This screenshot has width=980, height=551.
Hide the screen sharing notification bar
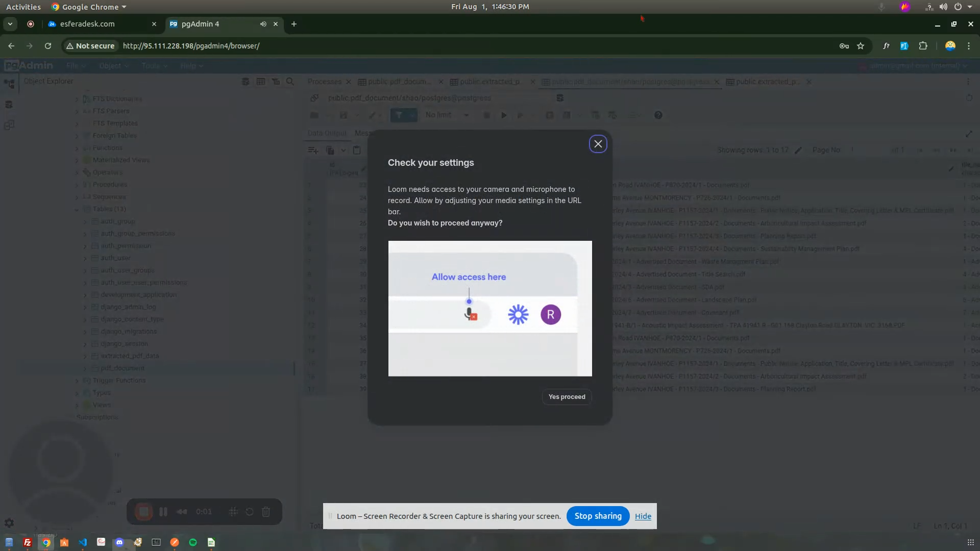(x=643, y=516)
